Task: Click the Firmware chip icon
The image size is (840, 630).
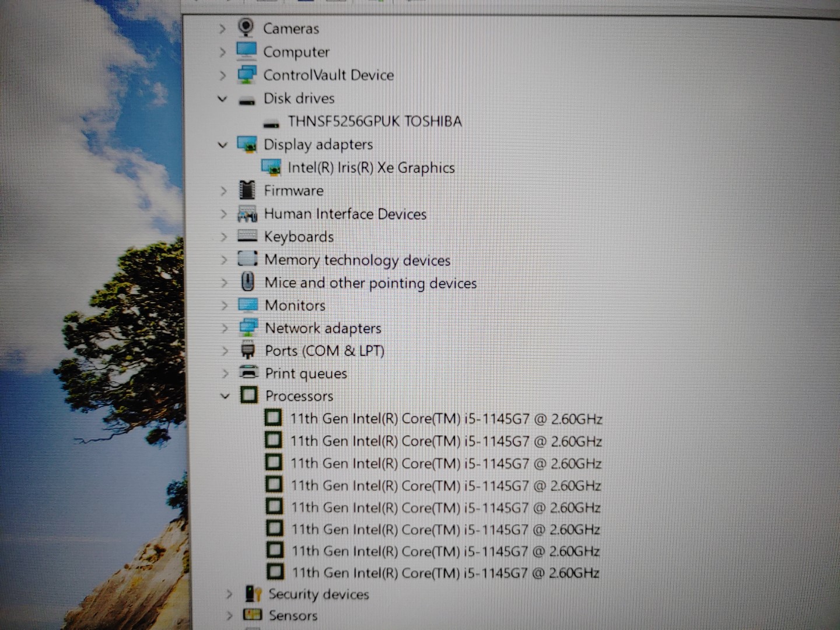Action: click(247, 190)
